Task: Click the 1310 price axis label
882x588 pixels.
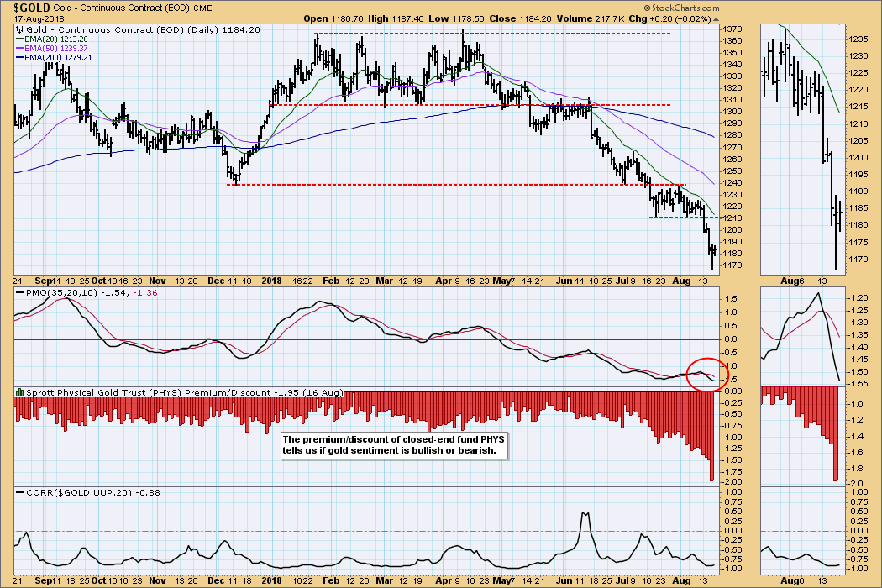Action: coord(732,100)
